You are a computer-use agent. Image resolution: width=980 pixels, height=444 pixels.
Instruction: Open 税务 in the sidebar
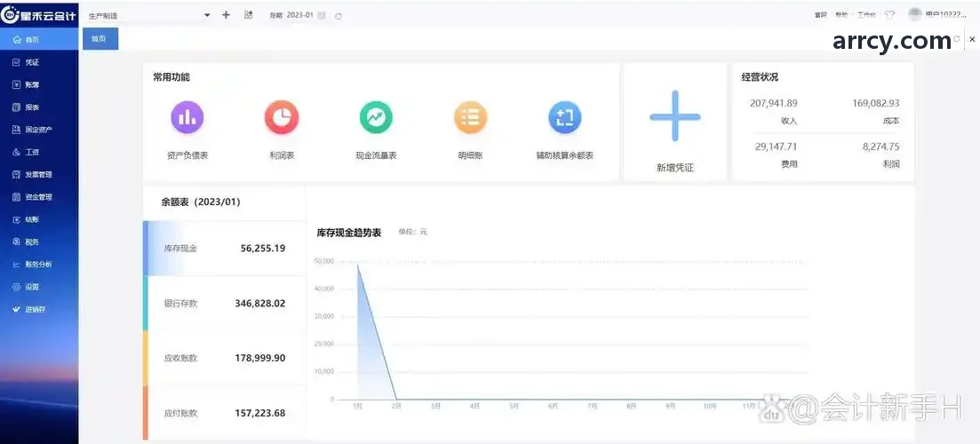[x=39, y=242]
